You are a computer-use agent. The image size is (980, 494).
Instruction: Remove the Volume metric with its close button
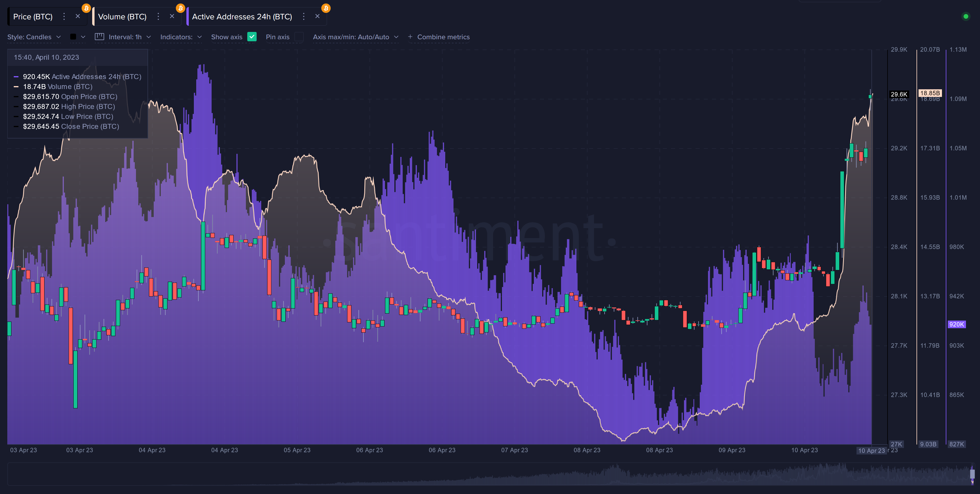click(172, 16)
